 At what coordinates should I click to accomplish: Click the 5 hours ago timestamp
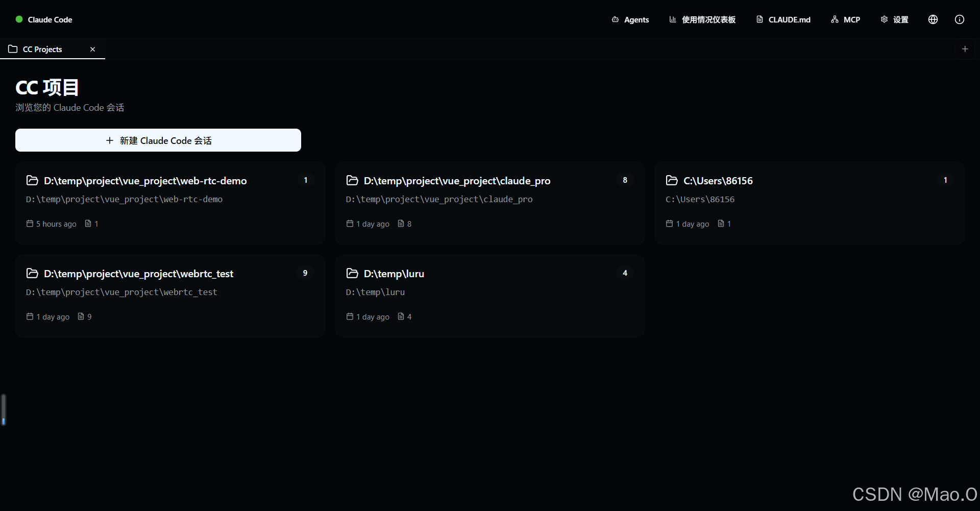56,224
